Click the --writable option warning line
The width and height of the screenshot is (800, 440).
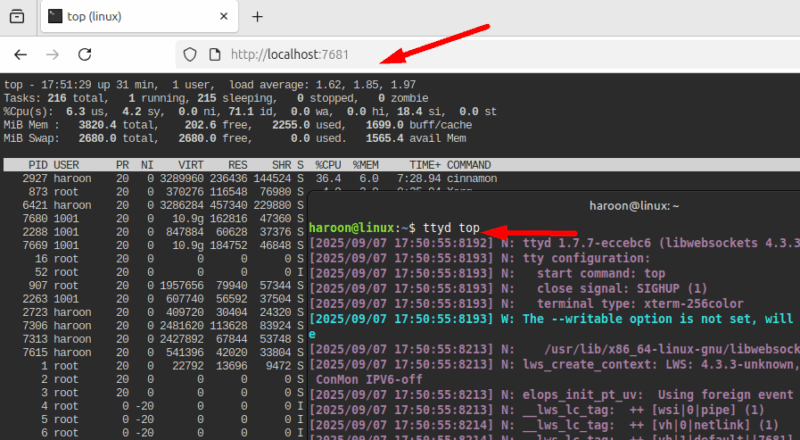coord(554,319)
